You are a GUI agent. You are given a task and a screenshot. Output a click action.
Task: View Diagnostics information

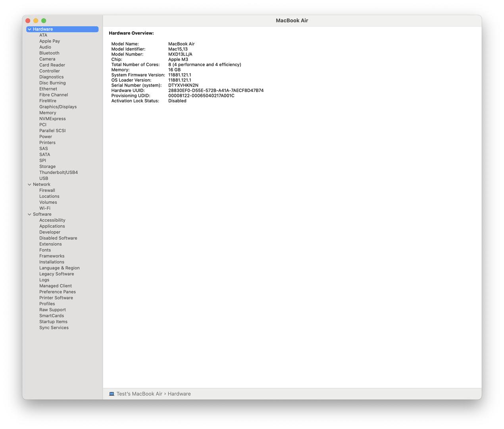[x=52, y=77]
